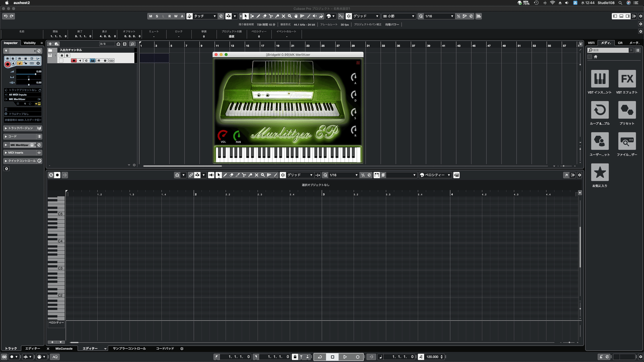Select the Zoom tool in project toolbar

pyautogui.click(x=289, y=16)
